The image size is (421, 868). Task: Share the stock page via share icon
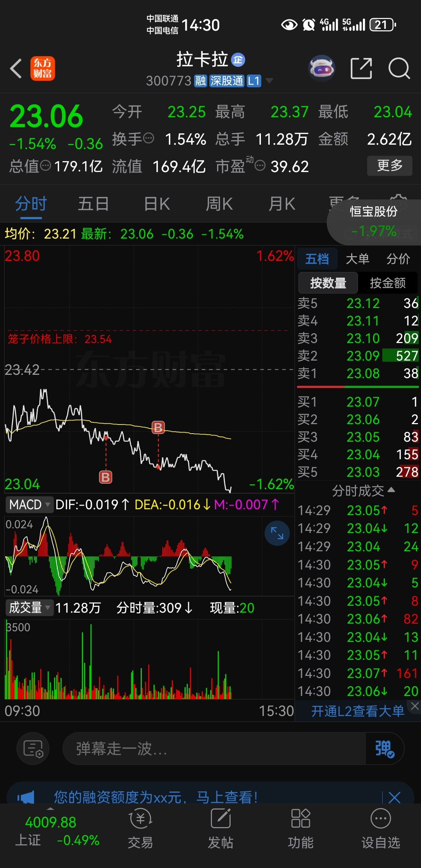tap(361, 68)
